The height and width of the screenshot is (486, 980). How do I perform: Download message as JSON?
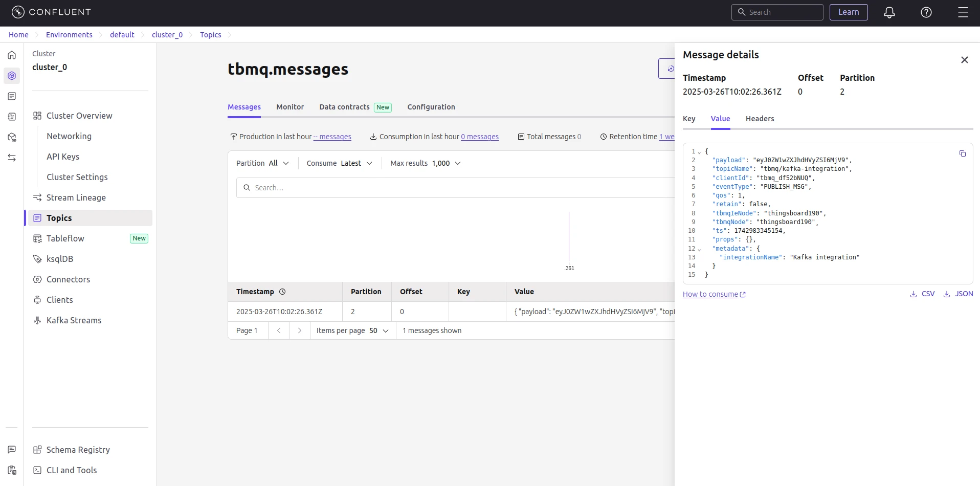coord(958,294)
